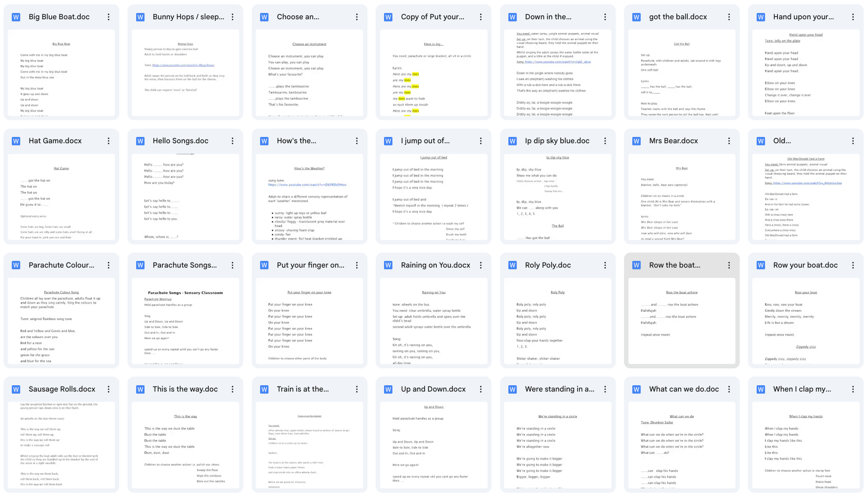This screenshot has width=868, height=499.
Task: Open the Ip dip sky blue.doc thumbnail
Action: click(x=557, y=197)
